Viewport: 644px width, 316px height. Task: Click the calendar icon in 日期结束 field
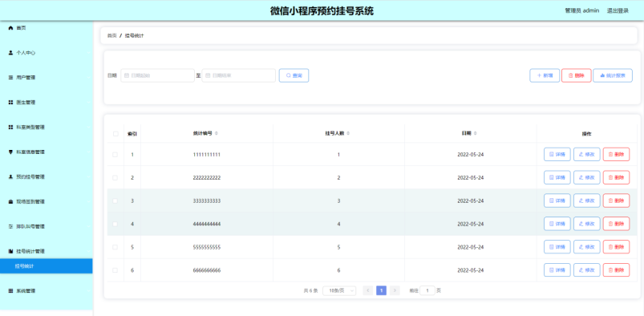(x=208, y=75)
